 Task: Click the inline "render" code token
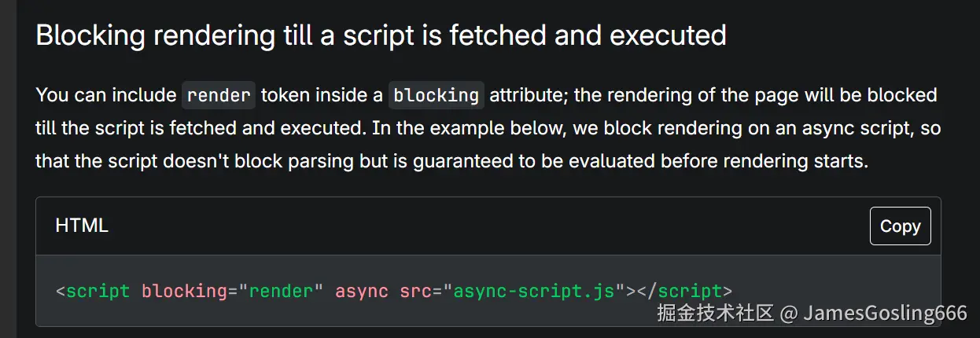(x=219, y=96)
